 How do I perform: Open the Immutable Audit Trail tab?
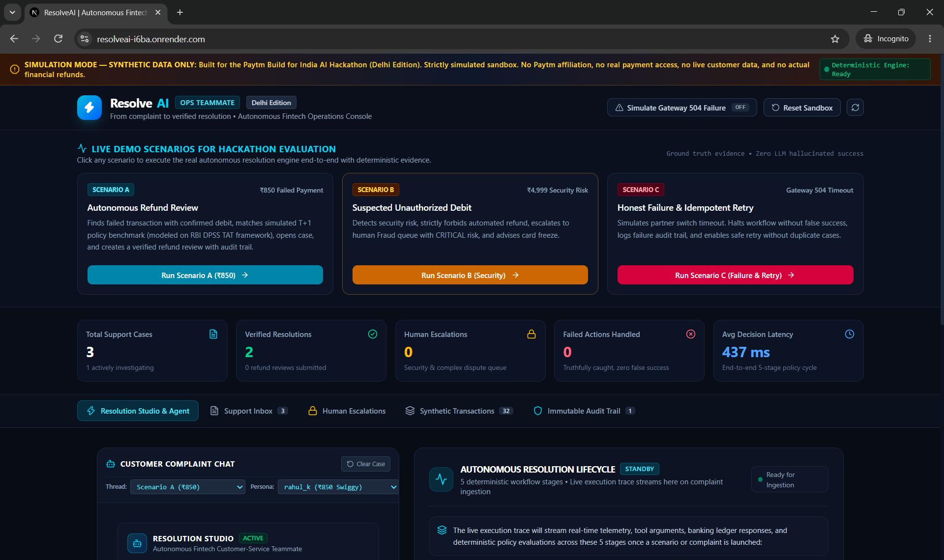(584, 411)
